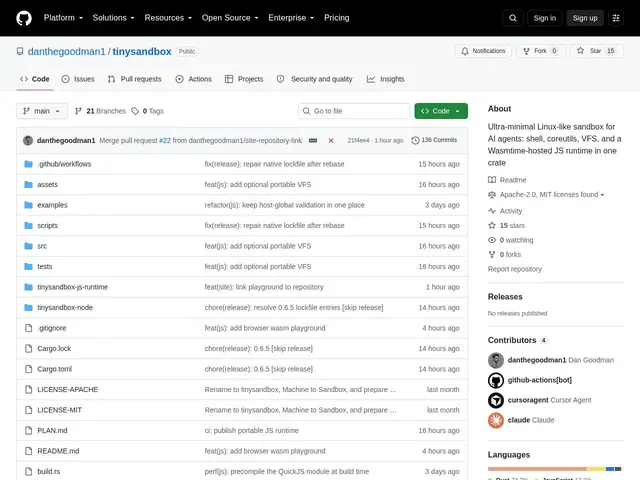The width and height of the screenshot is (640, 480).
Task: Open github-actions[bot] contributor avatar
Action: click(496, 380)
